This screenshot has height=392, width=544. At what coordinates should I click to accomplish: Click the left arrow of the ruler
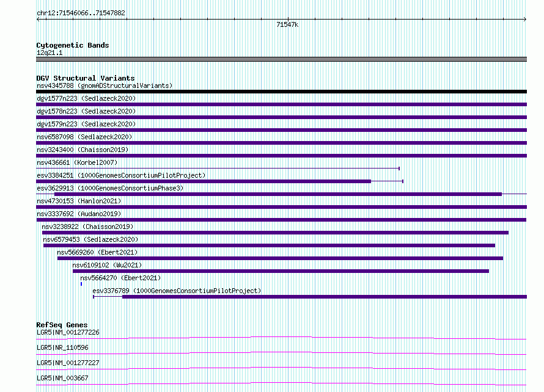pyautogui.click(x=38, y=20)
